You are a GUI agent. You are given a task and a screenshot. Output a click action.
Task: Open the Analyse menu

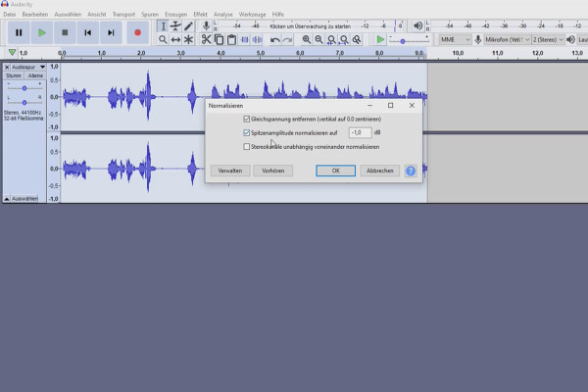tap(223, 15)
